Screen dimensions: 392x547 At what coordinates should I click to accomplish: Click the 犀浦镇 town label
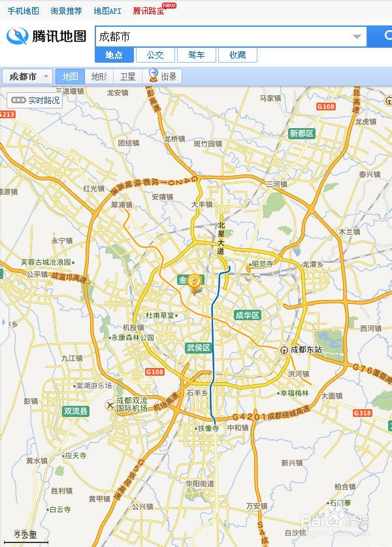pos(122,205)
